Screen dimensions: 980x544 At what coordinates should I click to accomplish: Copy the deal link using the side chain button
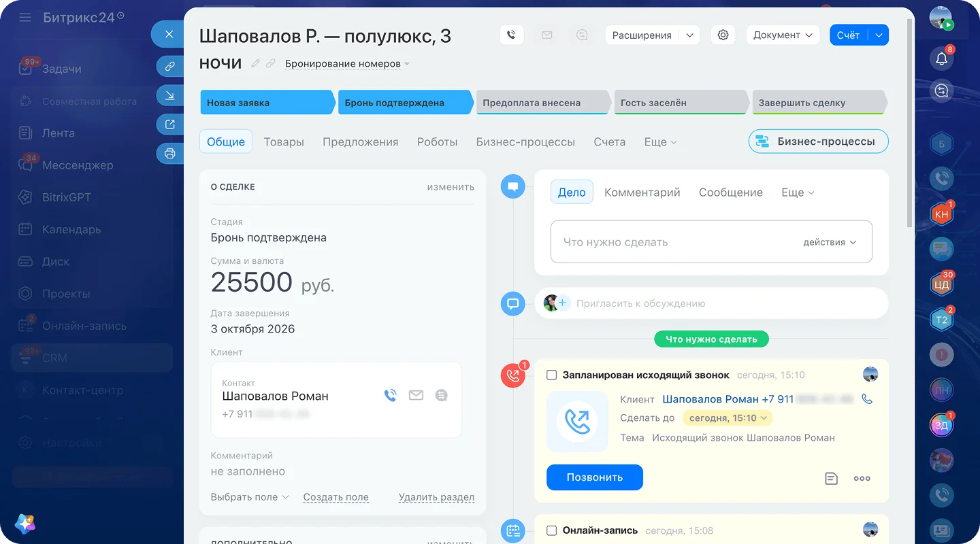point(170,66)
